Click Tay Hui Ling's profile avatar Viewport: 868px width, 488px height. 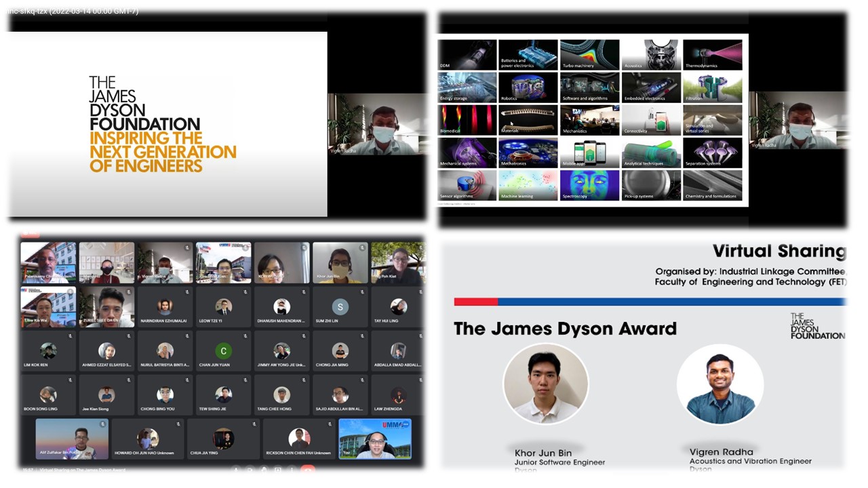pos(398,307)
